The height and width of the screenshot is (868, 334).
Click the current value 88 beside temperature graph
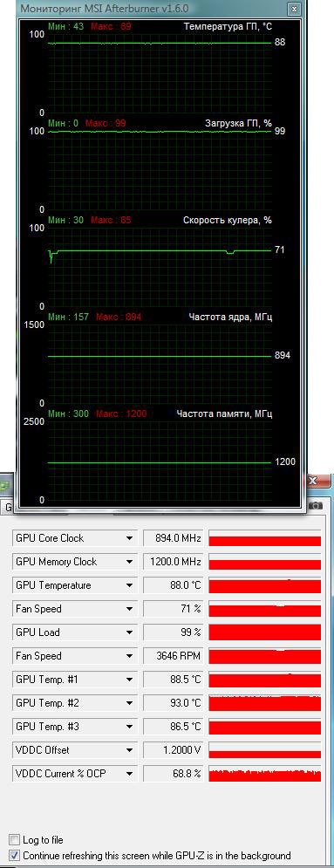point(280,42)
